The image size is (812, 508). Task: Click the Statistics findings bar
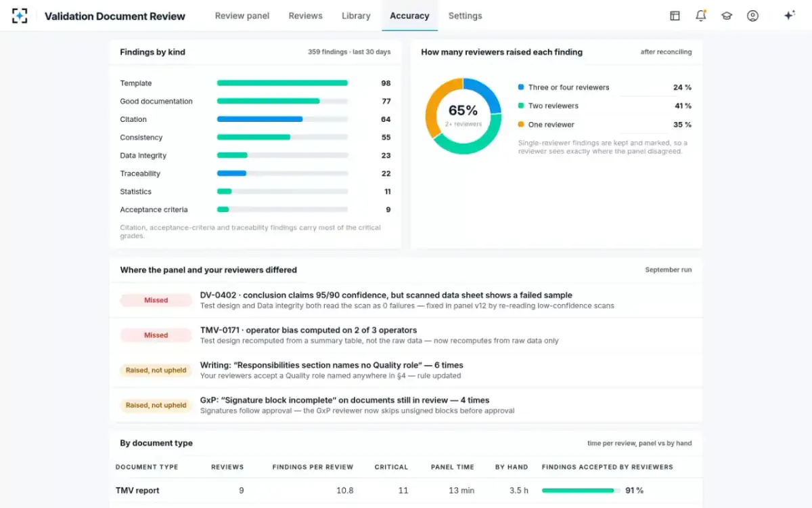[x=282, y=192]
